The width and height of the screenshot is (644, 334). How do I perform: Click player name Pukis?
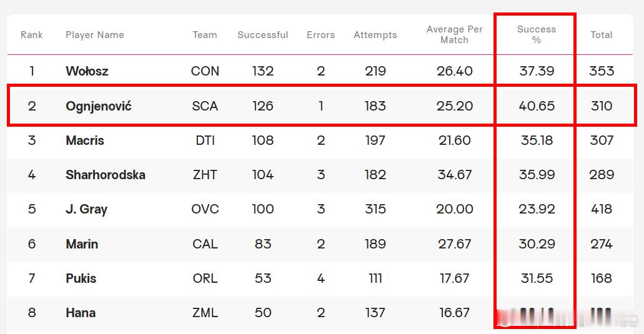pyautogui.click(x=81, y=278)
